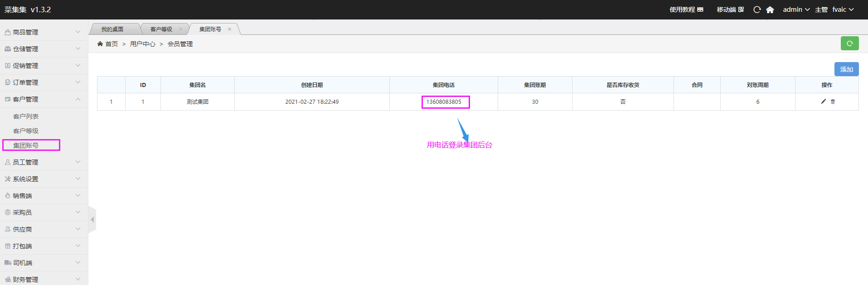Click the pencil edit icon in row

click(823, 101)
